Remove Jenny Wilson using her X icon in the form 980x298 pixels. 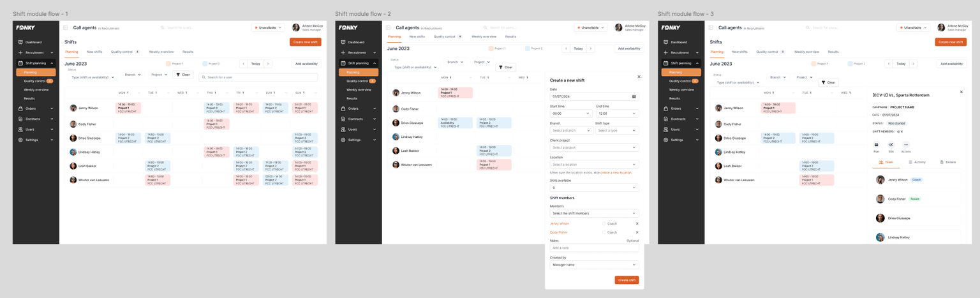637,224
